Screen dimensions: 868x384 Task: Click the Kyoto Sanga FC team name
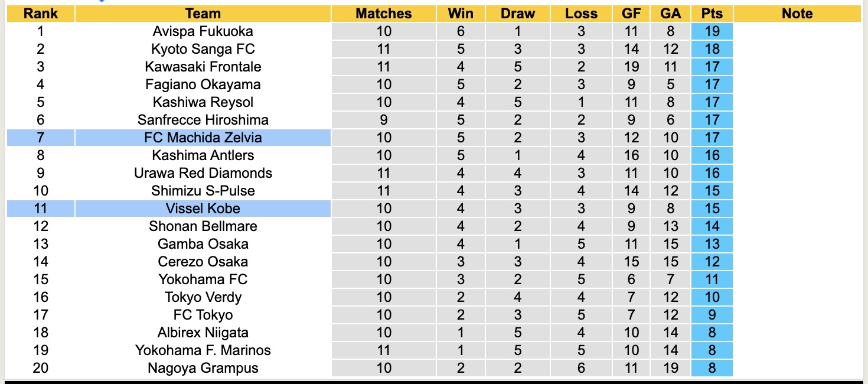[203, 49]
